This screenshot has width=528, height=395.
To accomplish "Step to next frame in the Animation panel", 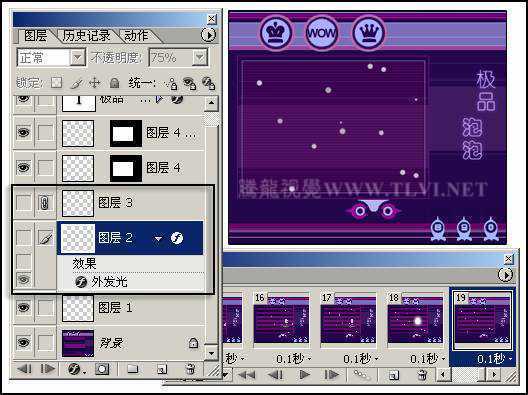I will pyautogui.click(x=332, y=374).
